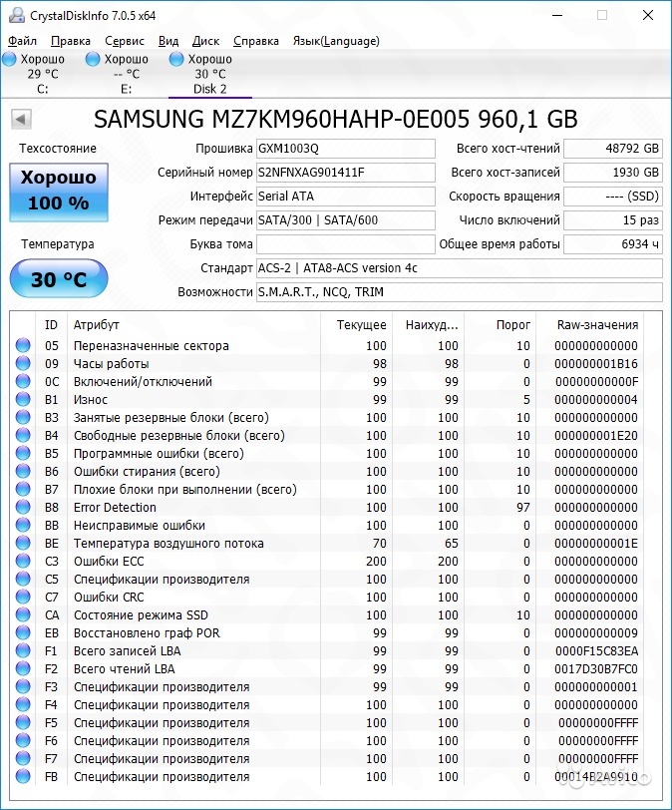Image resolution: width=672 pixels, height=810 pixels.
Task: Click the 15 раз power-on count value
Action: [612, 220]
